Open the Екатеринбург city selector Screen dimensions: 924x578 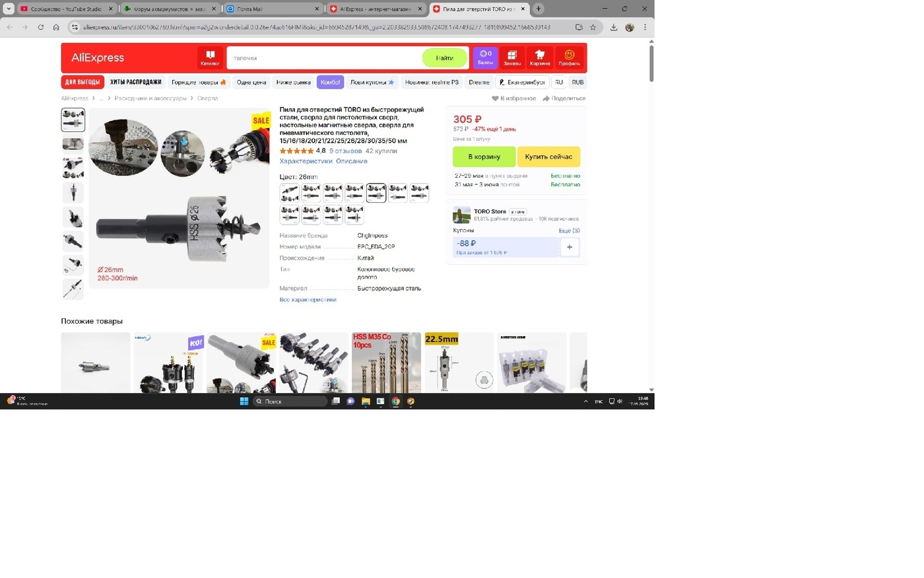522,82
